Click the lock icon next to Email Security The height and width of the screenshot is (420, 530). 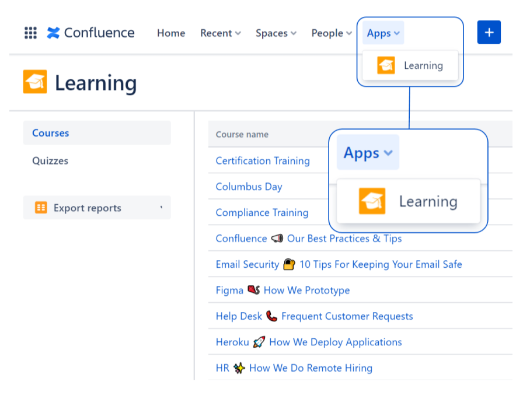point(288,264)
